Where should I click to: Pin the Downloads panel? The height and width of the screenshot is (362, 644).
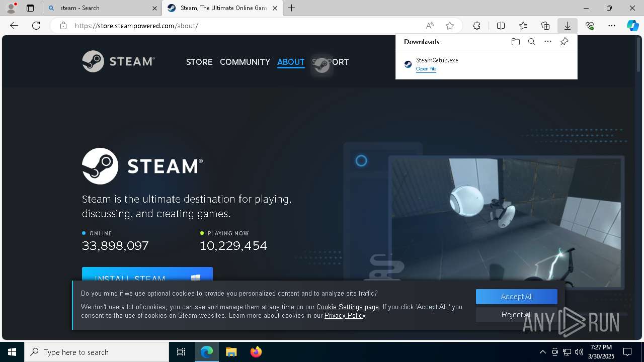[x=564, y=42]
